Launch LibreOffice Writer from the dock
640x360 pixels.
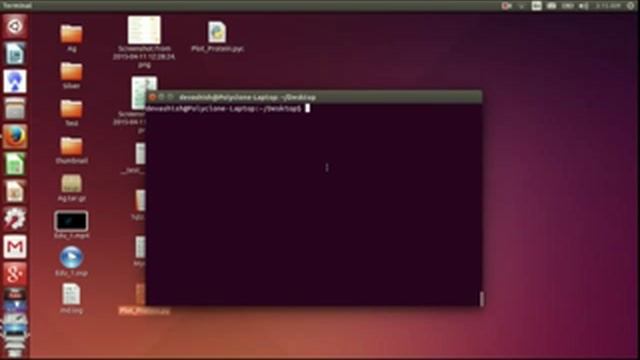(x=15, y=54)
